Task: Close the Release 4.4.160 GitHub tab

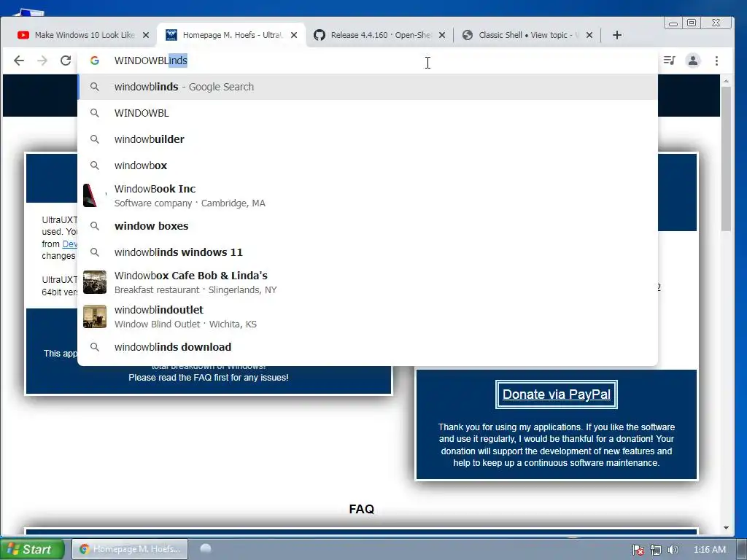Action: [x=442, y=35]
